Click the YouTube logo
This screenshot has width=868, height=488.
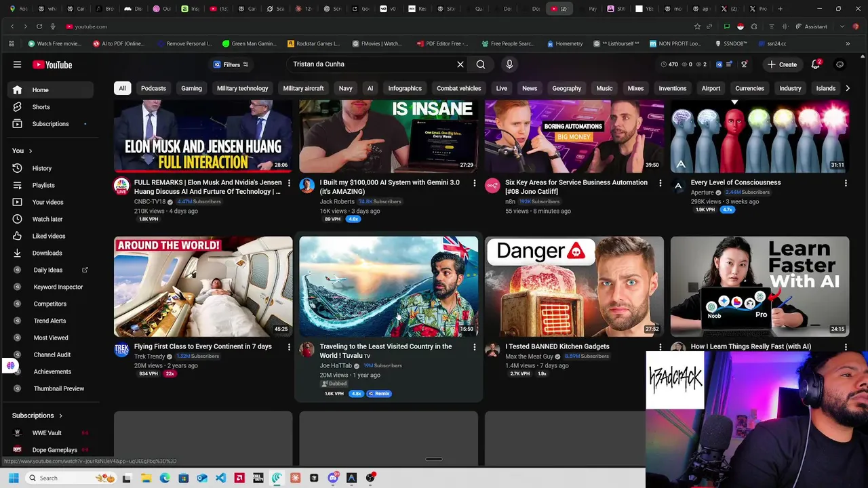coord(52,64)
